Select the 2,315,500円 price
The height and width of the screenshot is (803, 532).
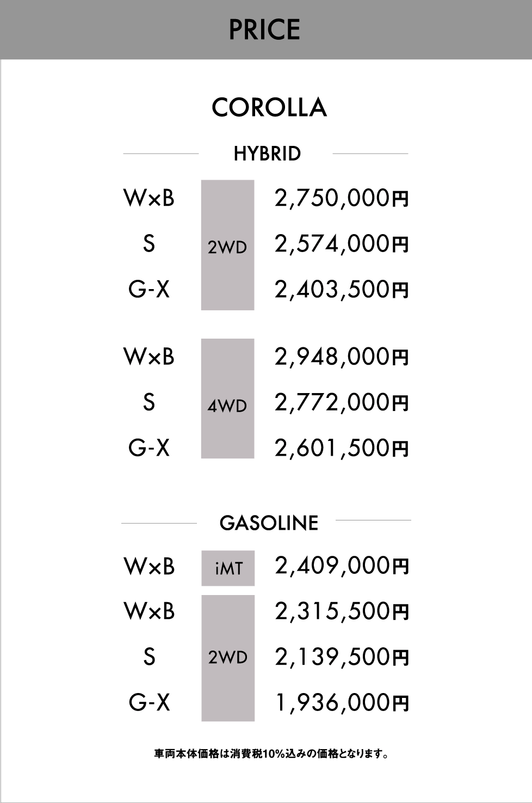pyautogui.click(x=342, y=612)
